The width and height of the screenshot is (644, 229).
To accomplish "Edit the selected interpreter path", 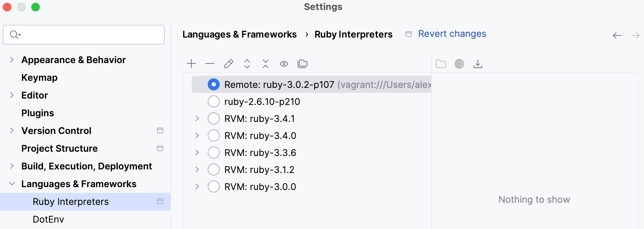I will [x=228, y=63].
